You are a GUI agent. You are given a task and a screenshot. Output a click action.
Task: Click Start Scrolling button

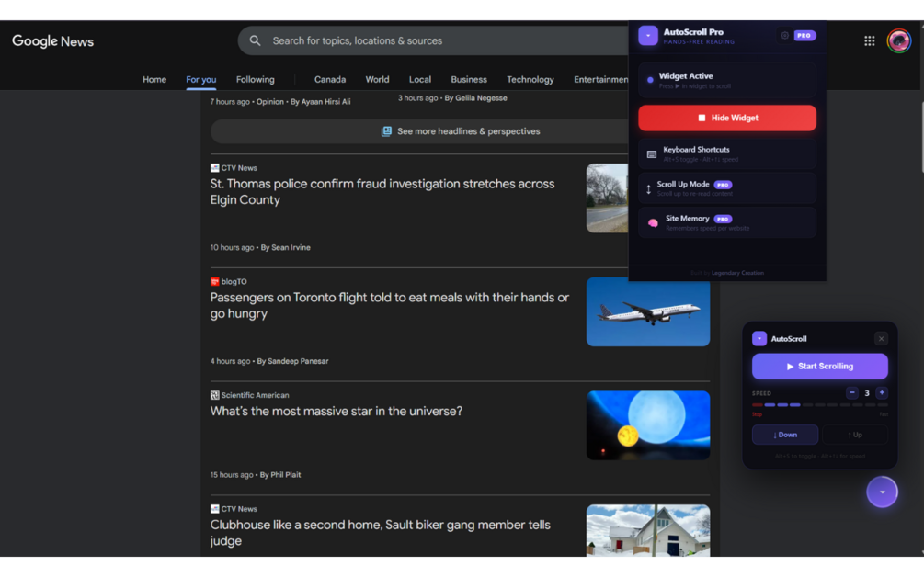click(x=820, y=367)
